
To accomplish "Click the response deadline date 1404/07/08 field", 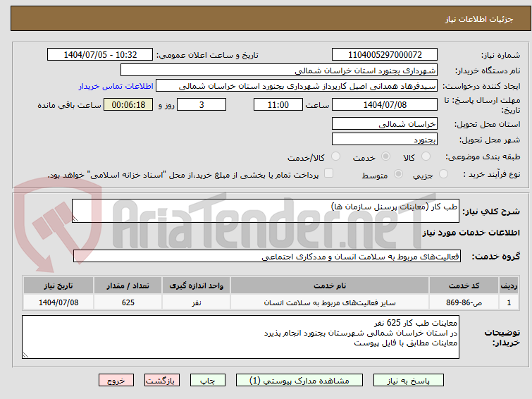I will [x=385, y=104].
